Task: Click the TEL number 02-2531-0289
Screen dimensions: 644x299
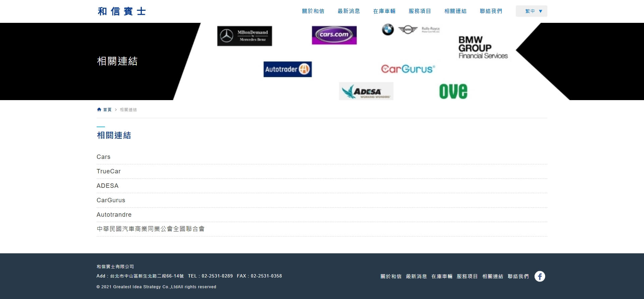Action: point(217,276)
